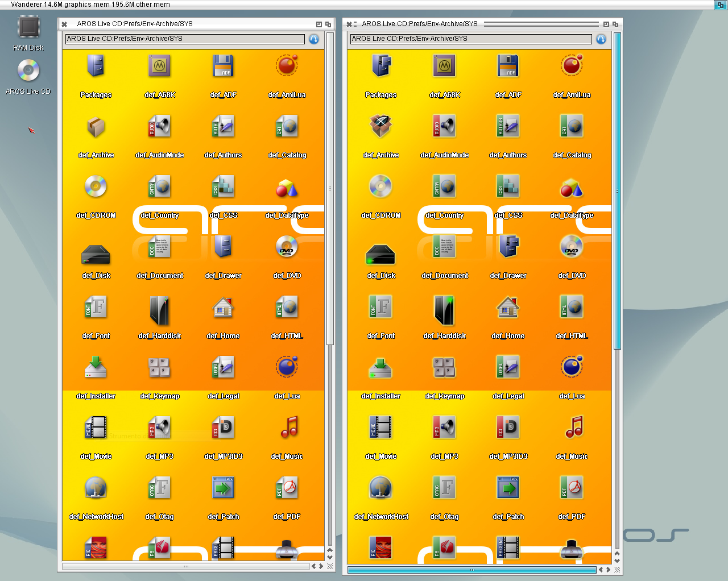Image resolution: width=728 pixels, height=581 pixels.
Task: Click zoom gadget in left window titlebar
Action: [319, 24]
